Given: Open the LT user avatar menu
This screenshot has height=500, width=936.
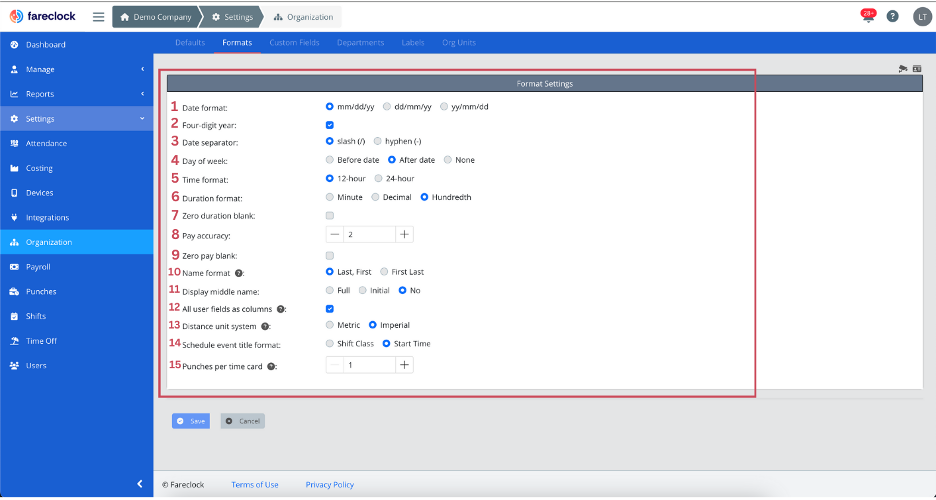Looking at the screenshot, I should click(x=921, y=17).
